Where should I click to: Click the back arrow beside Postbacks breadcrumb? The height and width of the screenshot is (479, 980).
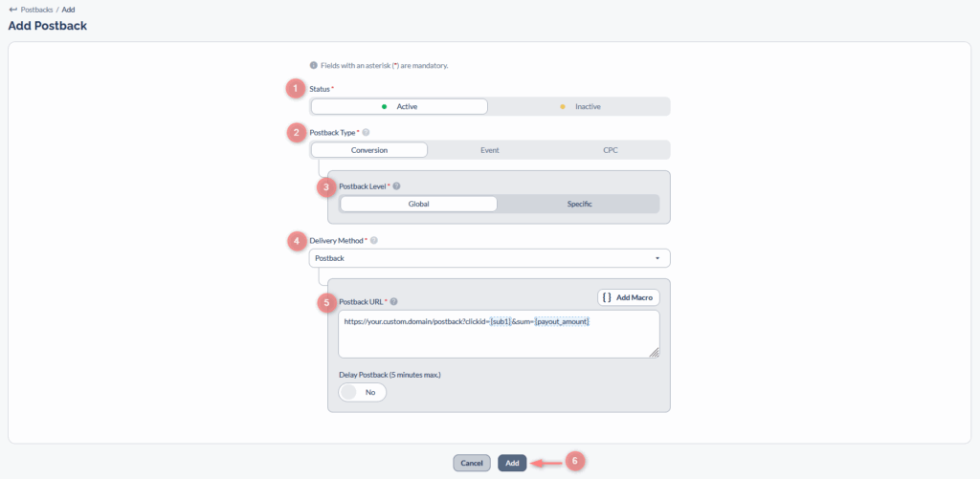[x=11, y=10]
